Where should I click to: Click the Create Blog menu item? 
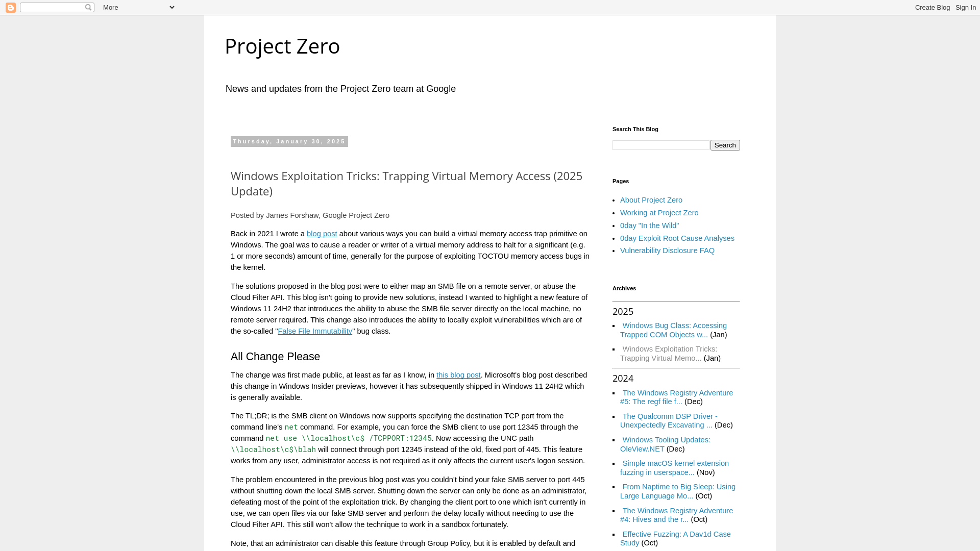(x=932, y=8)
